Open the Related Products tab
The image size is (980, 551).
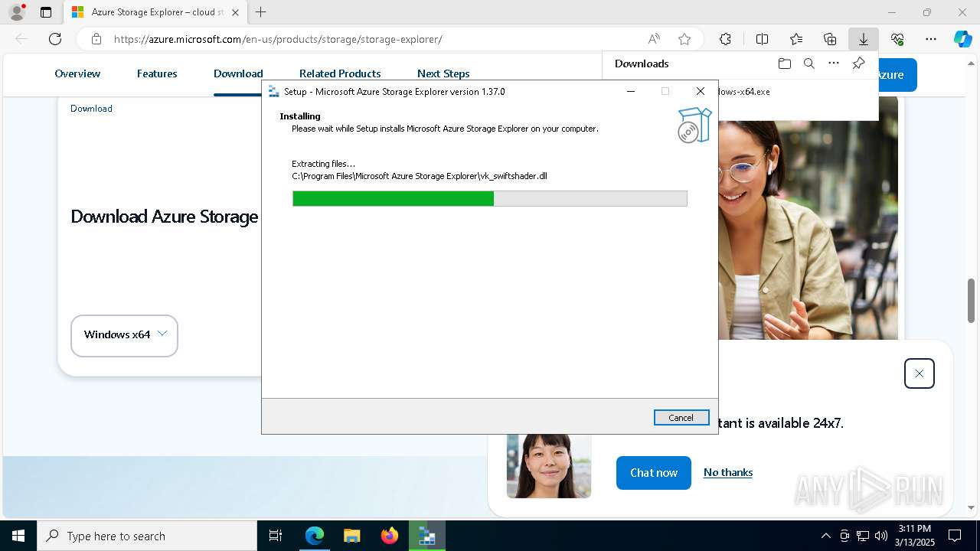340,73
